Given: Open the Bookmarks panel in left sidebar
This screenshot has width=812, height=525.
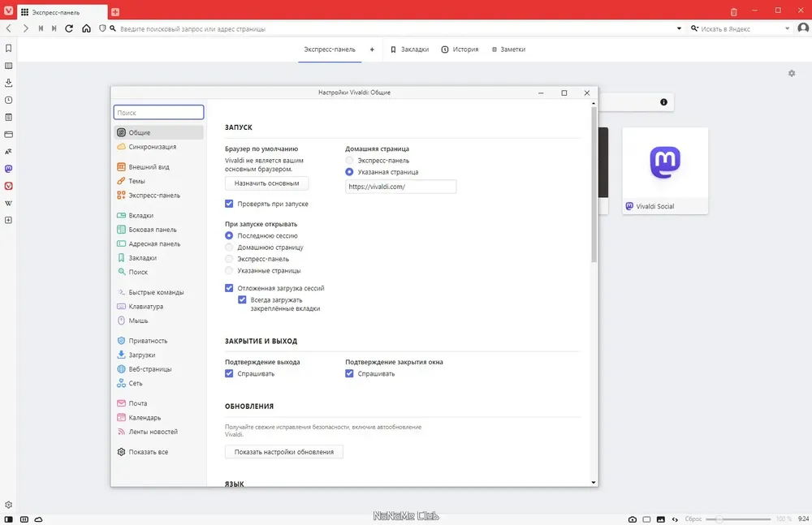Looking at the screenshot, I should (8, 48).
